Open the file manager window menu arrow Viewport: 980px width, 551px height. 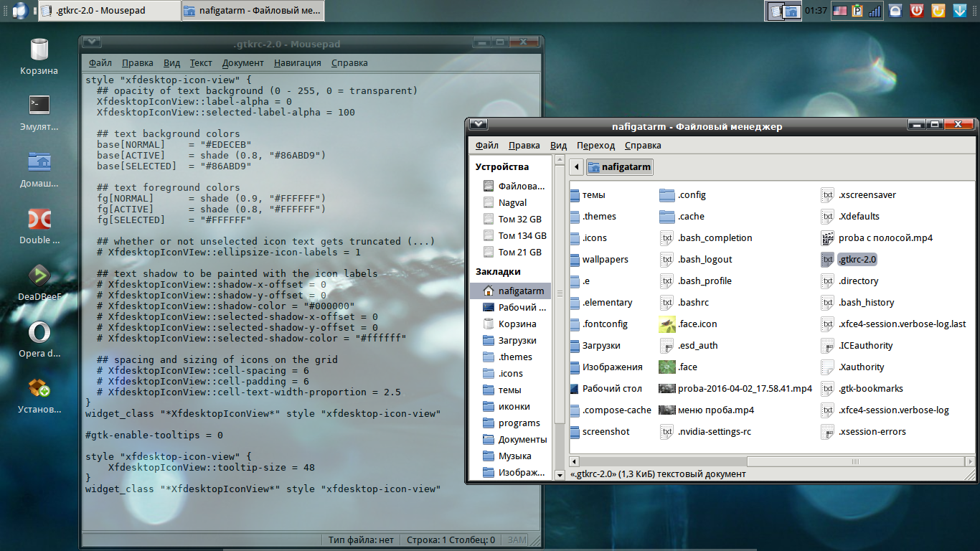479,125
